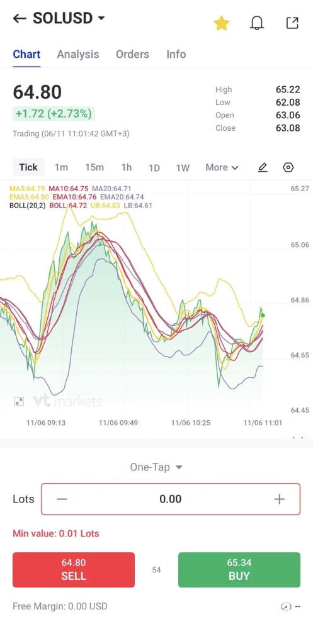Screen dimensions: 313x644
Task: Tap the UB:64.83 Bollinger label
Action: tap(105, 206)
